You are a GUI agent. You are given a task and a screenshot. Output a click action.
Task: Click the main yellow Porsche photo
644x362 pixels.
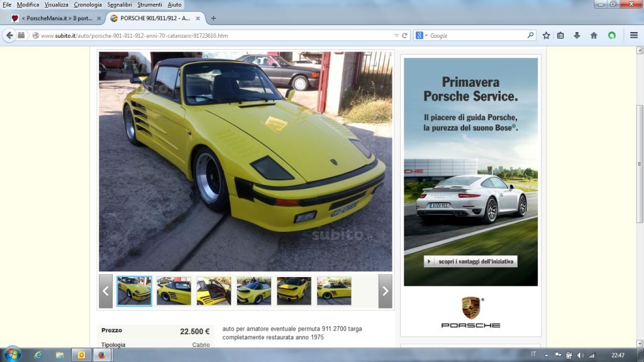point(246,162)
